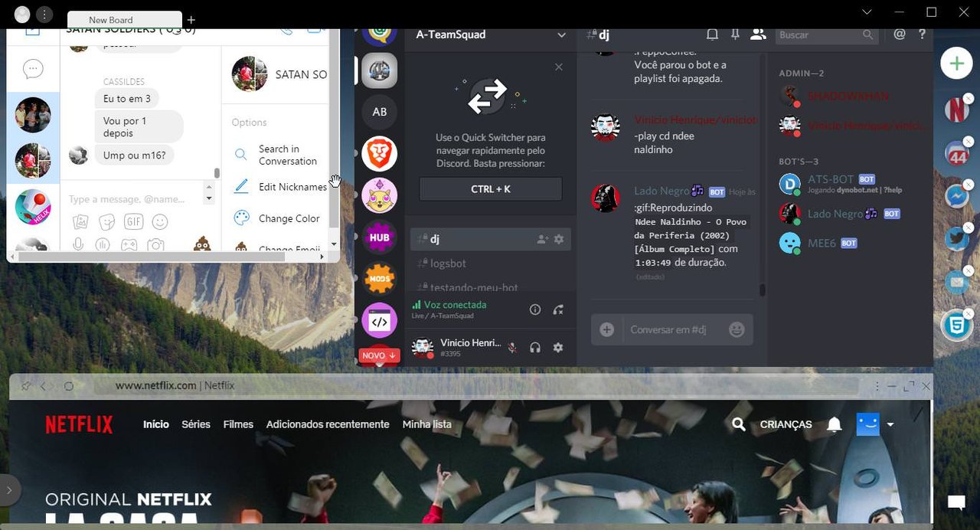
Task: Select SHADOWKHAN in the member list
Action: point(849,97)
